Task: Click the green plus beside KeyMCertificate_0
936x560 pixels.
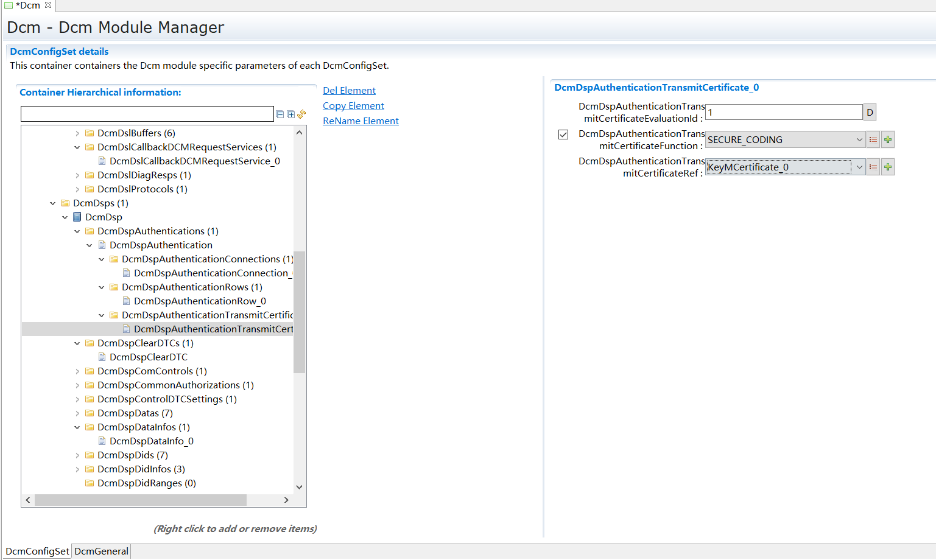Action: [887, 167]
